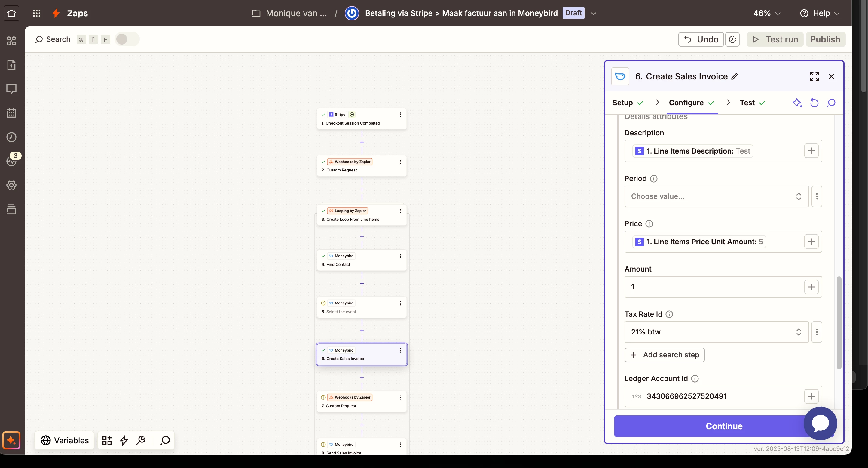The height and width of the screenshot is (468, 868).
Task: Open the version history icon beside Undo
Action: 732,39
